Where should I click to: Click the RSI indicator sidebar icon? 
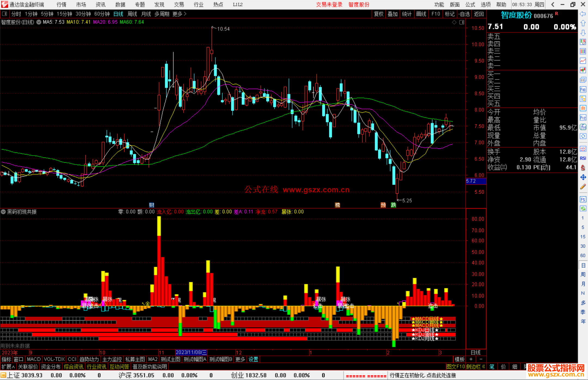point(583,158)
